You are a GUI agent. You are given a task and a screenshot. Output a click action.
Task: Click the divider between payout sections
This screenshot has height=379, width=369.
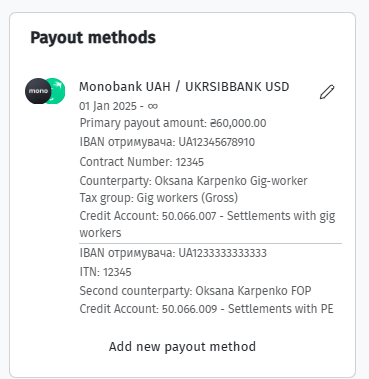tap(211, 244)
